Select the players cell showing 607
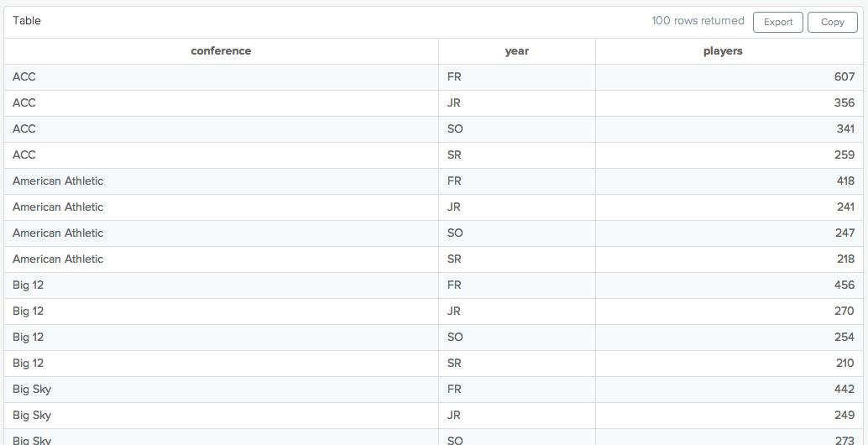 tap(844, 77)
